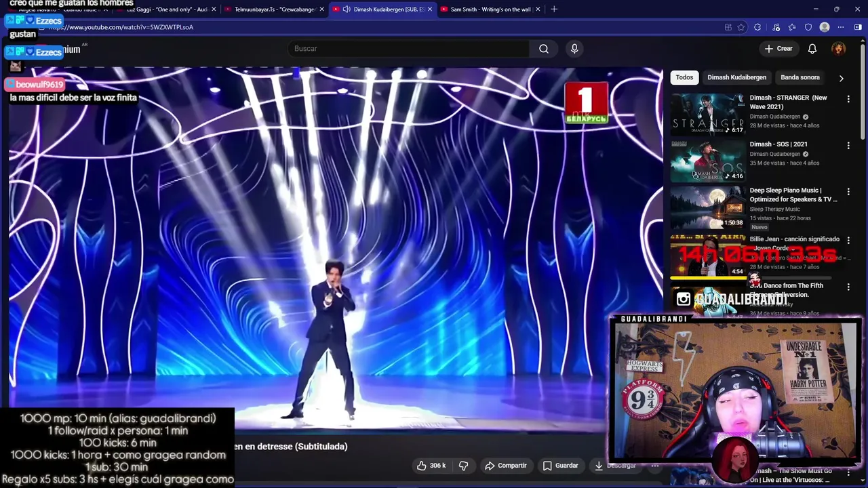Image resolution: width=868 pixels, height=488 pixels.
Task: Dislike the video with thumbs down
Action: pos(464,466)
